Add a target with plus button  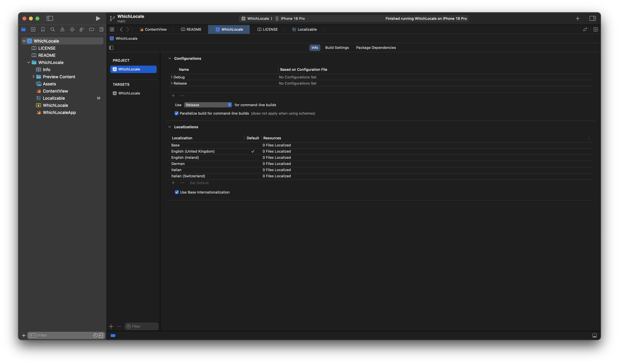coord(111,326)
